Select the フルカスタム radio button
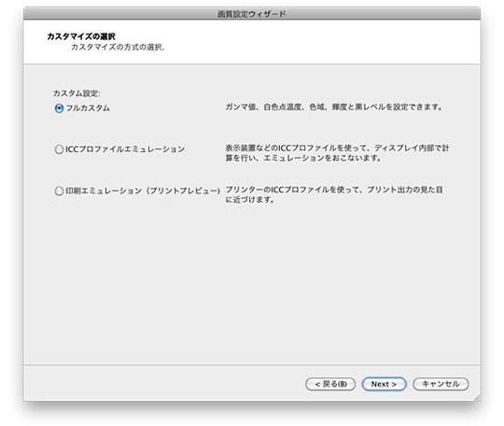Screen dimensions: 504x426 (59, 108)
